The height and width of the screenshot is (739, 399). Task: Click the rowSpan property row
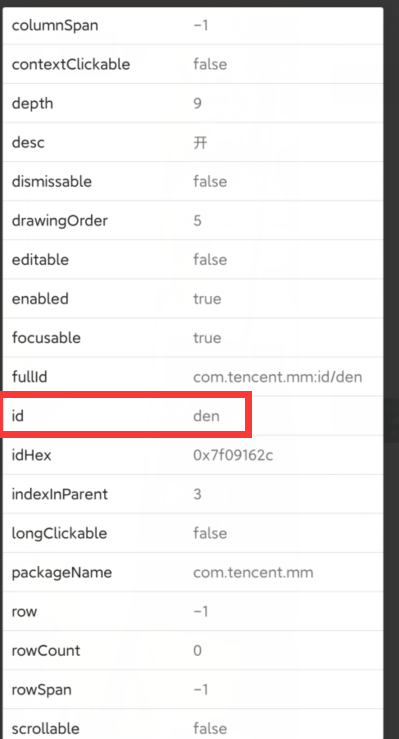click(193, 690)
